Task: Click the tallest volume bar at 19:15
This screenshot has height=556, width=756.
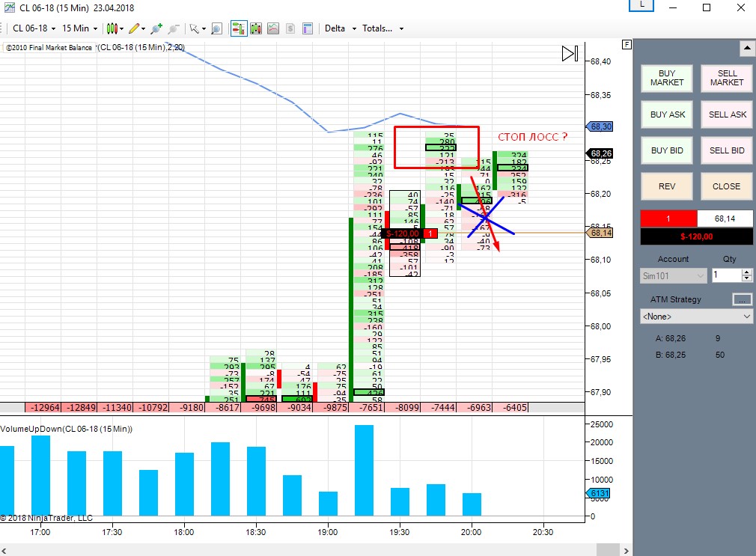Action: (364, 470)
